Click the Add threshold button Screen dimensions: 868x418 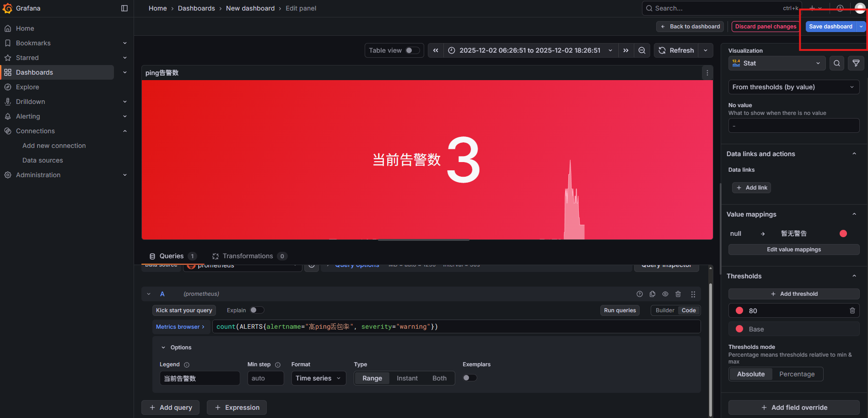click(x=793, y=294)
